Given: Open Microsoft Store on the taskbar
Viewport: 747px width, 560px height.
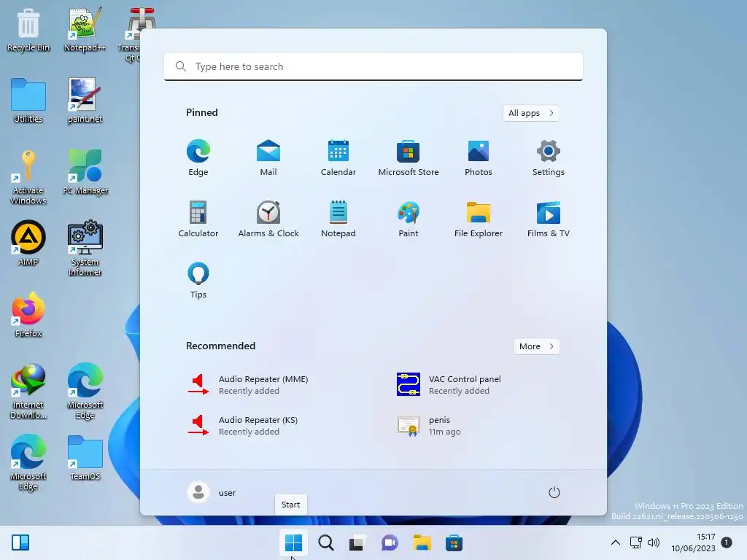Looking at the screenshot, I should tap(454, 542).
